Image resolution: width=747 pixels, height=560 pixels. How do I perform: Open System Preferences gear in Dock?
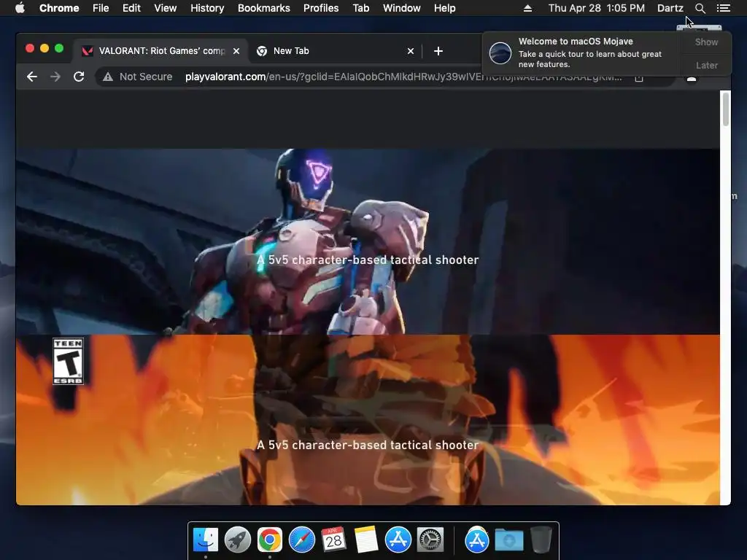(x=430, y=540)
